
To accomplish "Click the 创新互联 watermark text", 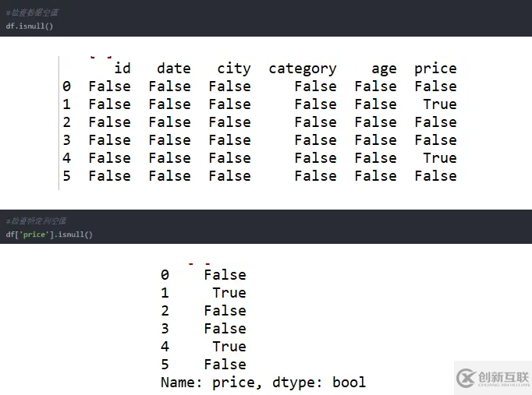I will (x=502, y=376).
